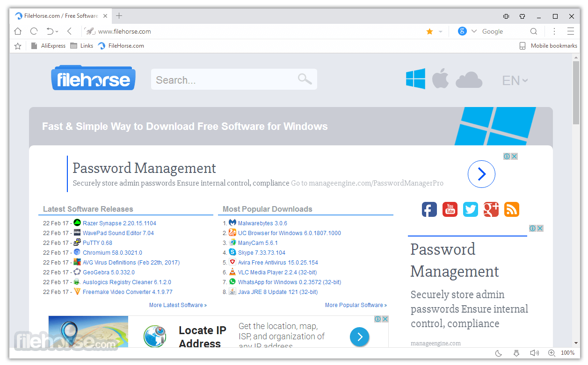Go to the browser home page
Viewport: 588px width, 365px height.
click(x=18, y=31)
